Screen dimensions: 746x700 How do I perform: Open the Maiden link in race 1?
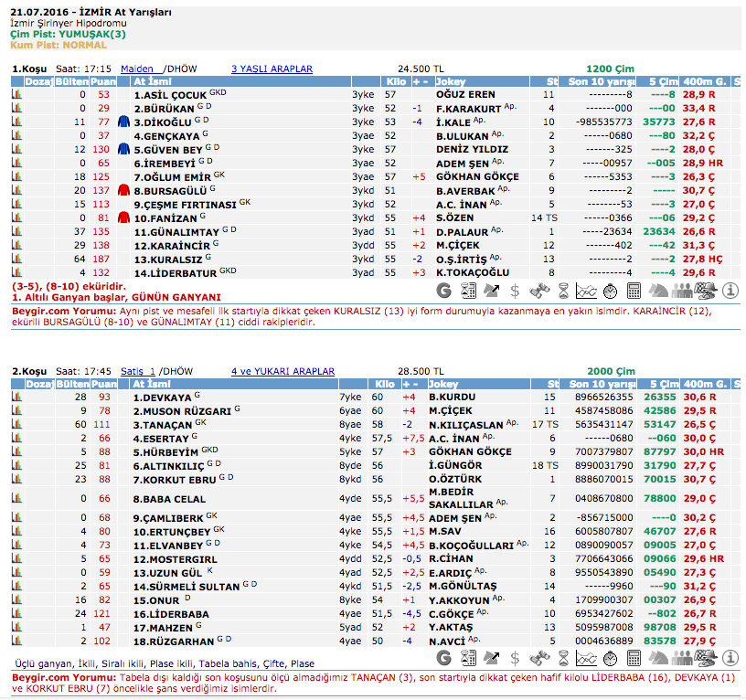click(x=137, y=69)
